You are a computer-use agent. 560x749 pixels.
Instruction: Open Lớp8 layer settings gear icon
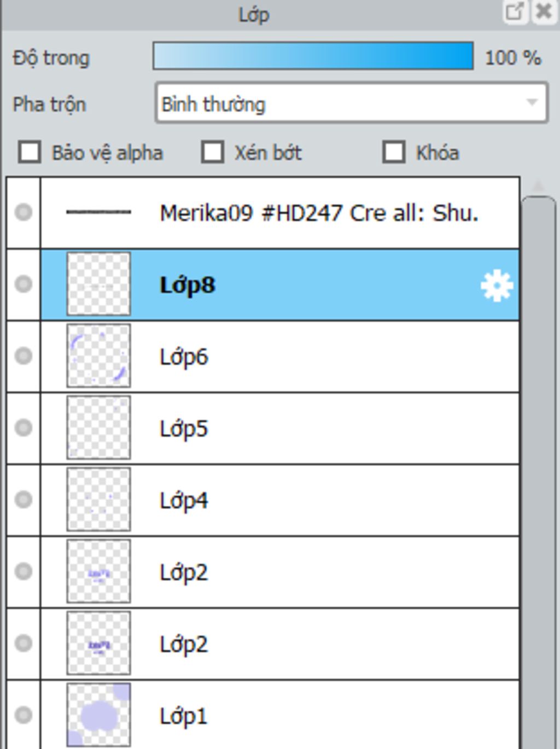[x=497, y=285]
